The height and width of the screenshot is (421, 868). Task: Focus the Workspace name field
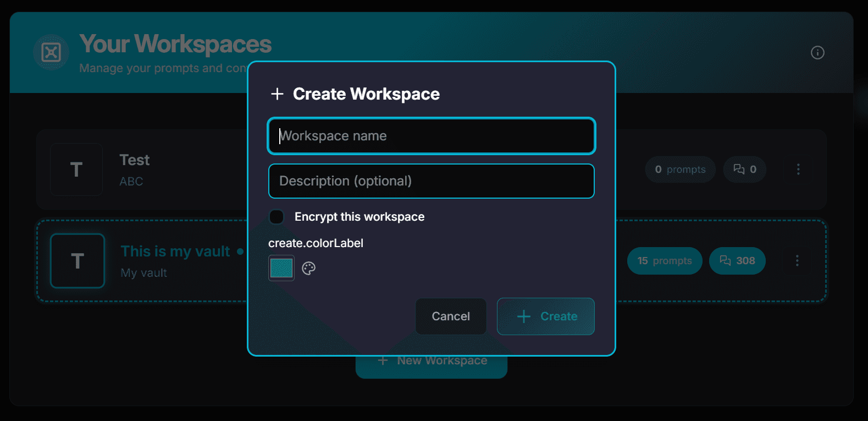[x=432, y=136]
